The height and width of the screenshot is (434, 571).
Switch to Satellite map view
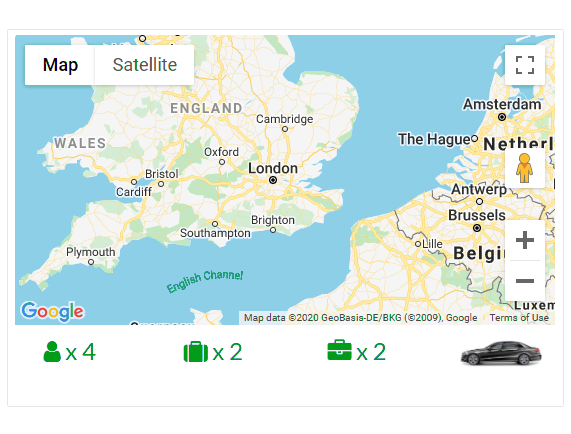145,65
